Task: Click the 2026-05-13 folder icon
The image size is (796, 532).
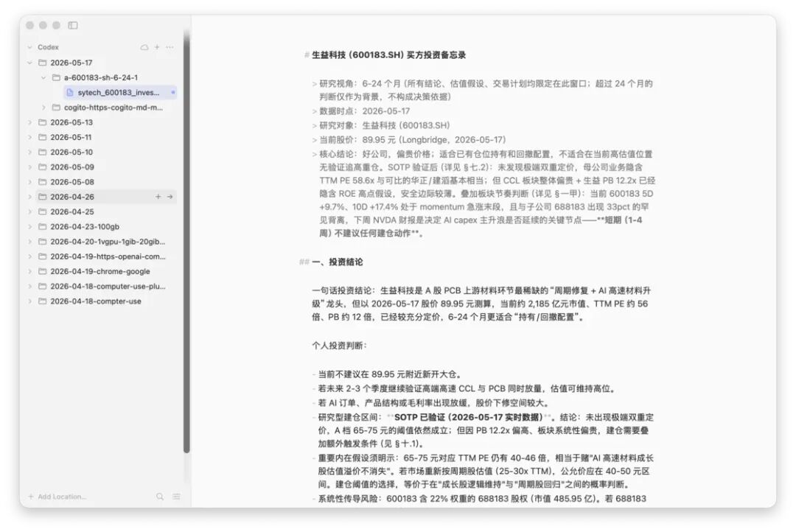Action: pyautogui.click(x=43, y=122)
